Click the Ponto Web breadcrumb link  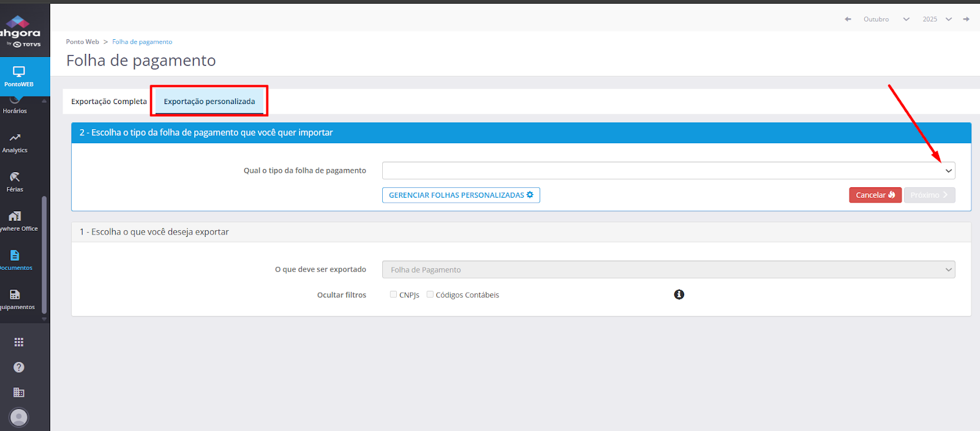coord(83,42)
